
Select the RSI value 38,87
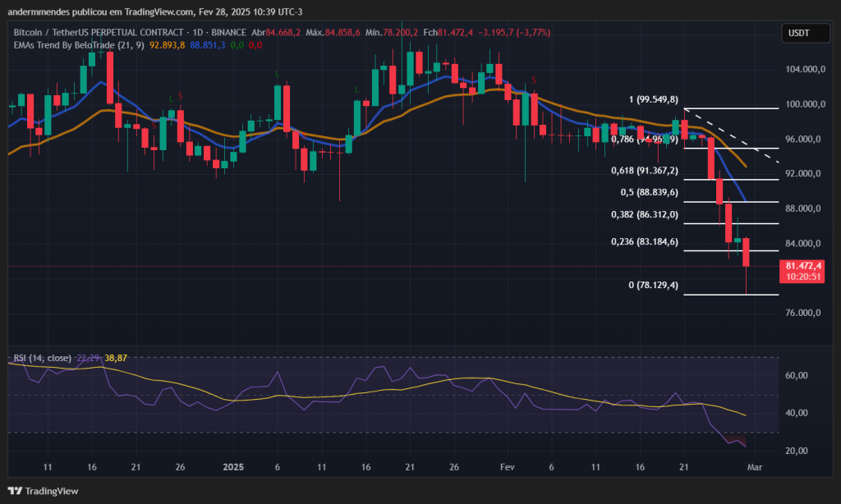click(116, 358)
